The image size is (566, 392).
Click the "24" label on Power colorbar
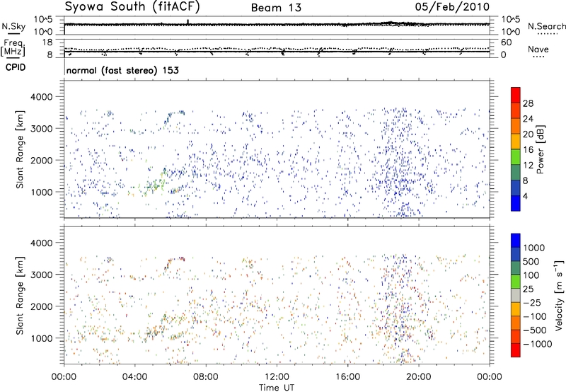528,119
